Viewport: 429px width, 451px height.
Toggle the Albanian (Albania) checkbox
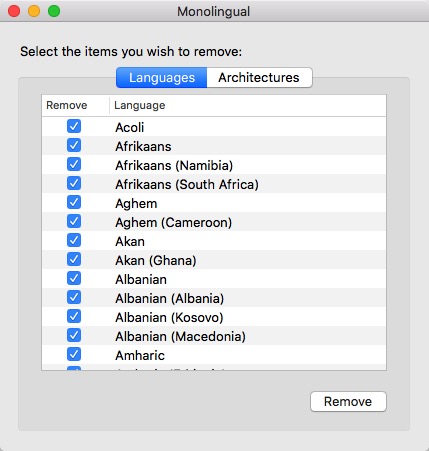point(74,297)
